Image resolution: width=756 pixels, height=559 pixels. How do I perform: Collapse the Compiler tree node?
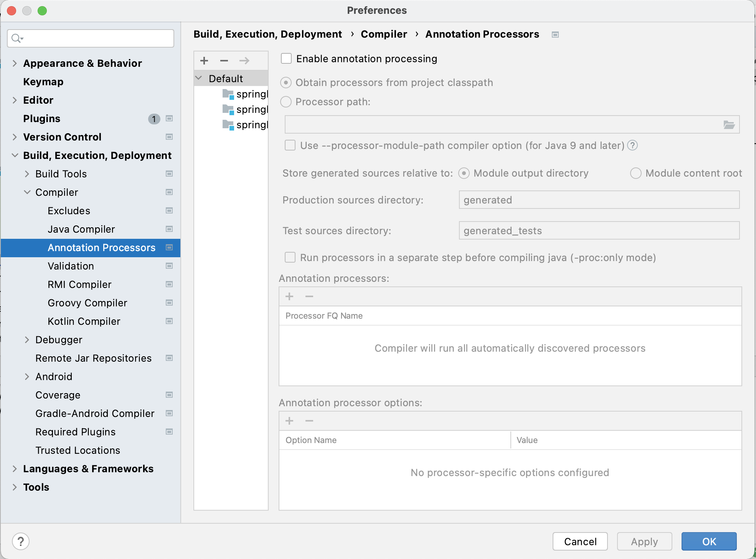[27, 192]
